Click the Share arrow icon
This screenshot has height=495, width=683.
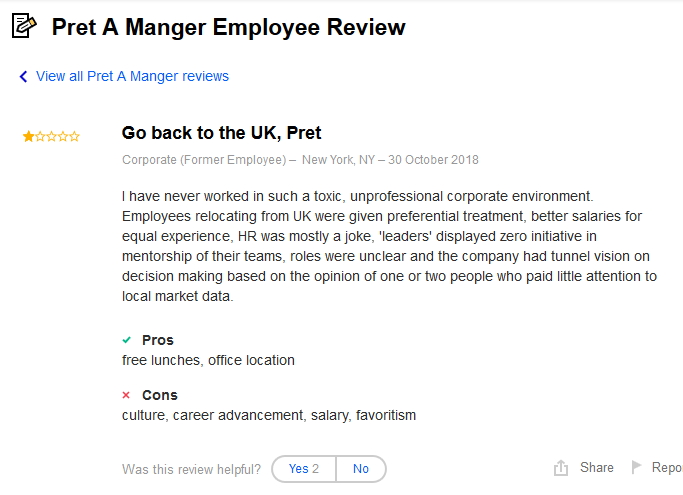[x=561, y=468]
